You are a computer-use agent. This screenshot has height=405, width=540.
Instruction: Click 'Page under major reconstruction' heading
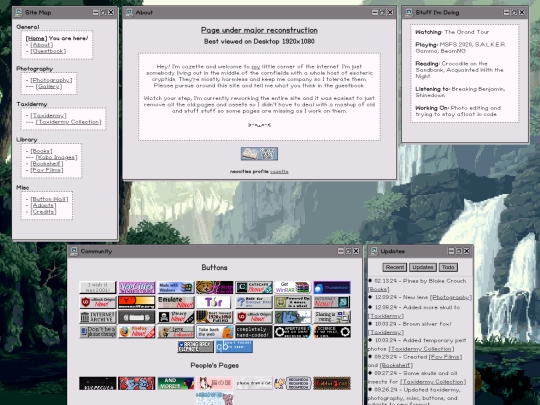(259, 30)
